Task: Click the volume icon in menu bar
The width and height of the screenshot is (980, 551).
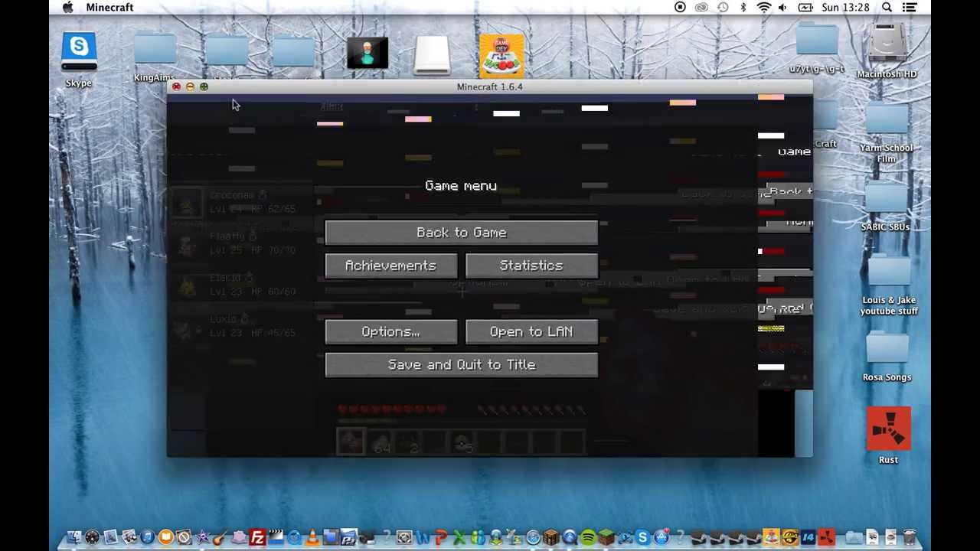Action: pos(782,8)
